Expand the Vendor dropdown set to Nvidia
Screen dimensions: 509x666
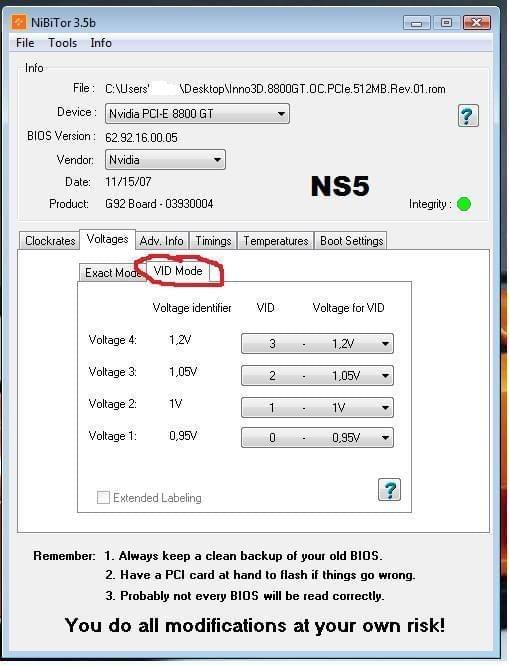165,160
